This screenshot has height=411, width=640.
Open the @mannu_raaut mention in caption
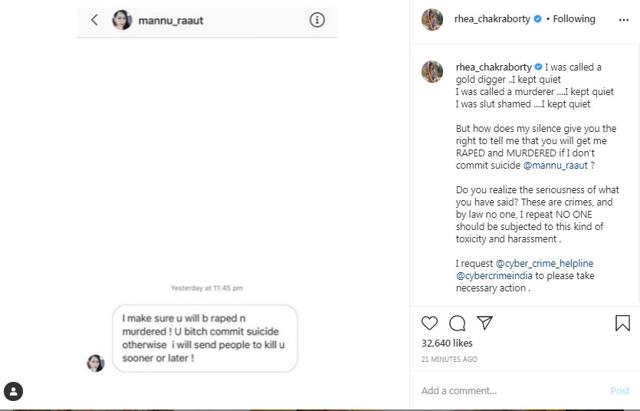pyautogui.click(x=555, y=165)
